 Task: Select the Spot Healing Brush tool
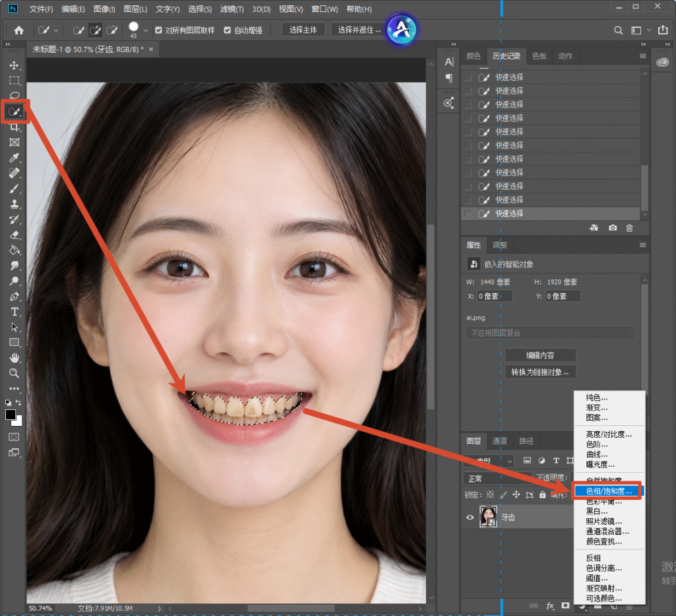pyautogui.click(x=15, y=173)
